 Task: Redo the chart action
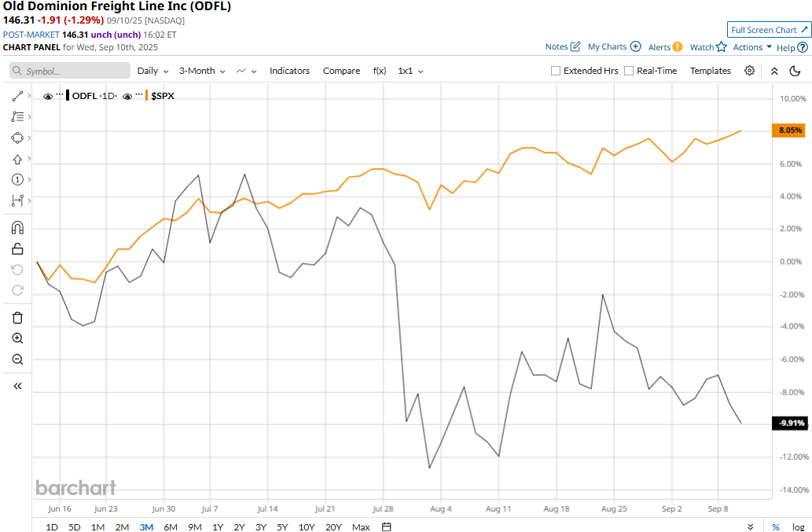click(17, 290)
